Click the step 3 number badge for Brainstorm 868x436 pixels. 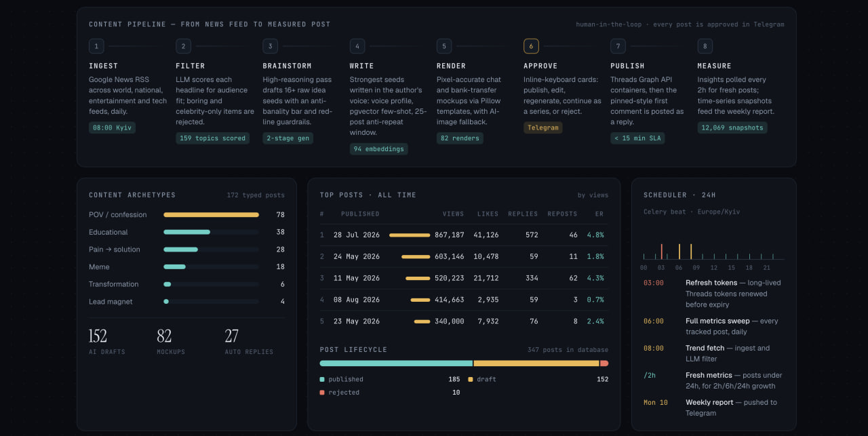270,46
